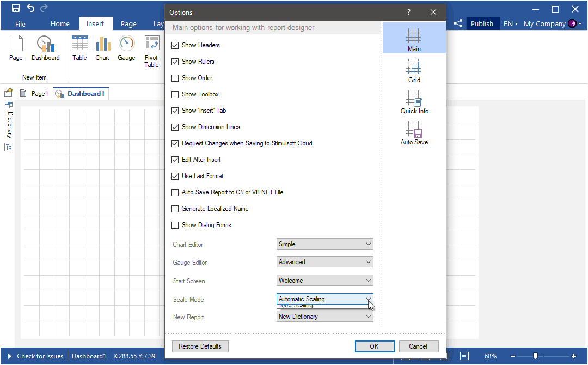Click the Check for Issues arrow icon
Viewport: 588px width, 365px height.
[x=9, y=356]
